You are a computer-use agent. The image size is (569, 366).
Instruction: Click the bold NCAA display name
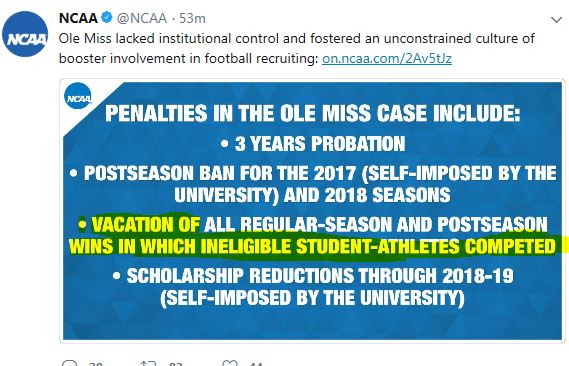coord(78,18)
